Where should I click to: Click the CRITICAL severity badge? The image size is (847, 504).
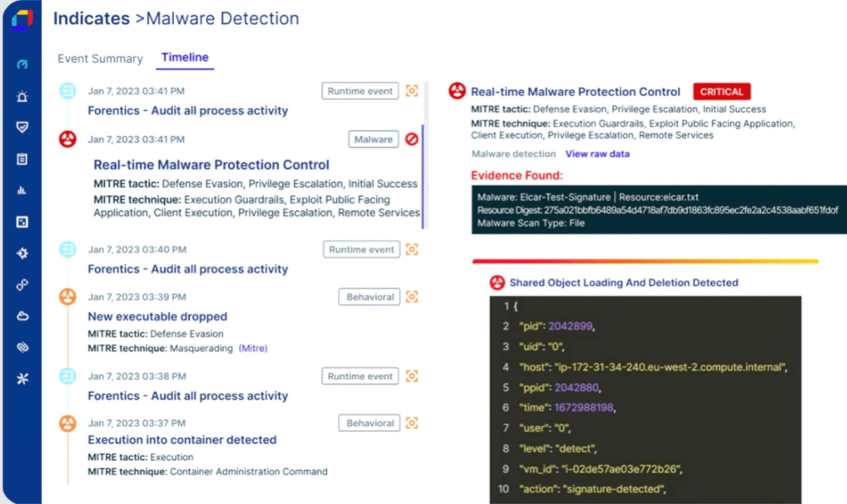click(x=722, y=92)
